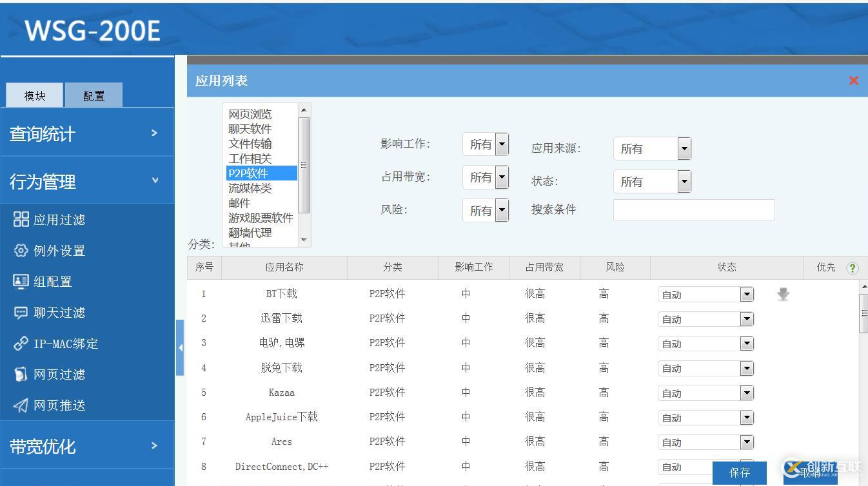
Task: Sort by the 风险 column header
Action: [615, 267]
